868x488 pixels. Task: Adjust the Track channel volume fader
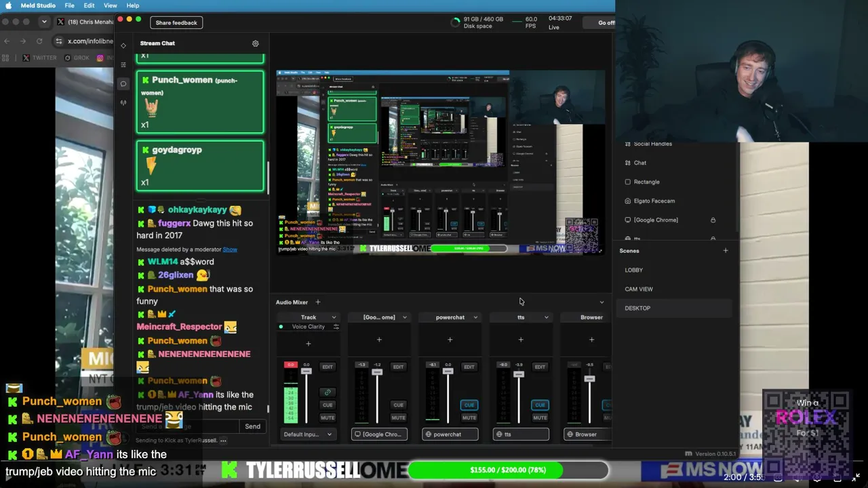(x=307, y=371)
